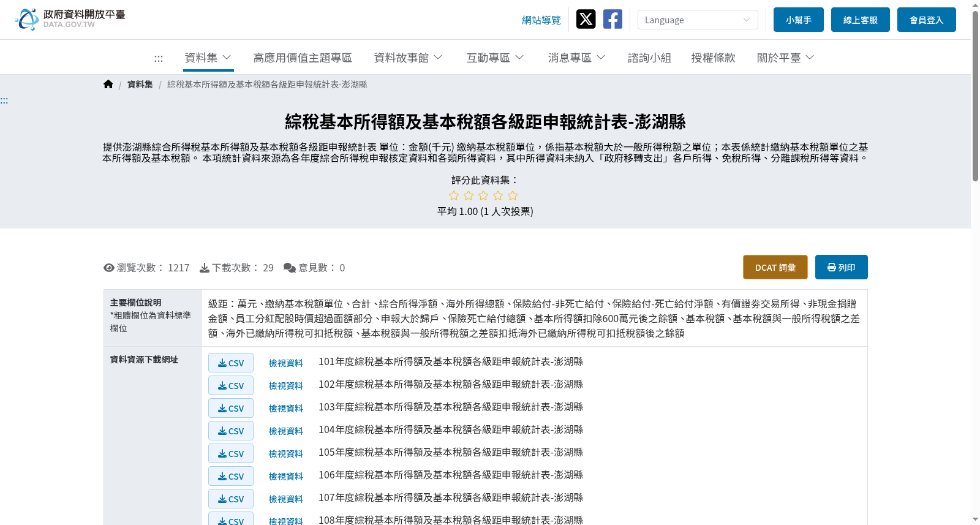Open 高應用價值主題專區 menu item
Image resolution: width=980 pixels, height=525 pixels.
coord(303,58)
